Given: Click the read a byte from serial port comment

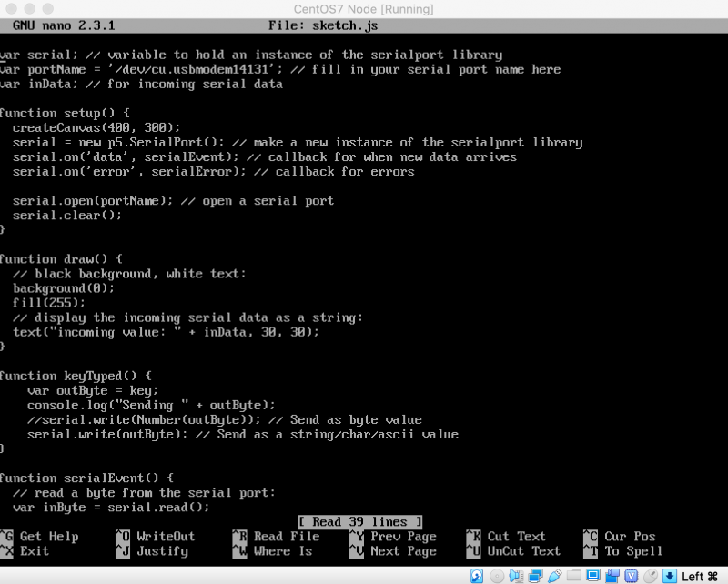Looking at the screenshot, I should [x=144, y=492].
